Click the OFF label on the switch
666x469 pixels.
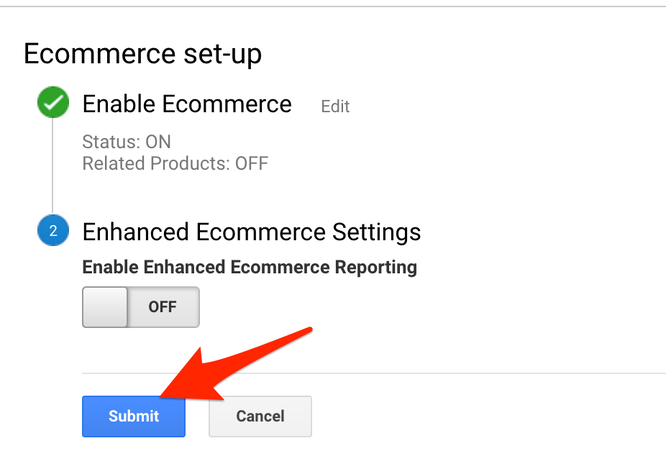coord(162,308)
